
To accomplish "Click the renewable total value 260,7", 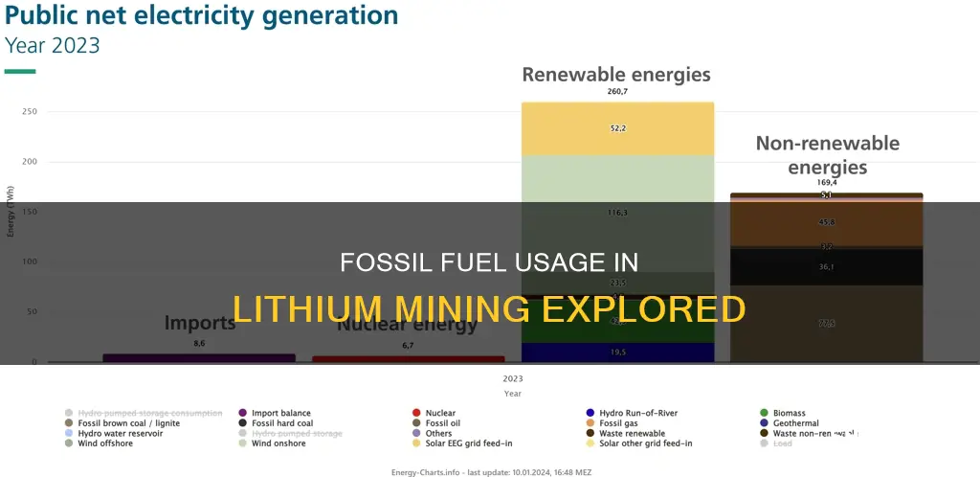I will click(617, 92).
